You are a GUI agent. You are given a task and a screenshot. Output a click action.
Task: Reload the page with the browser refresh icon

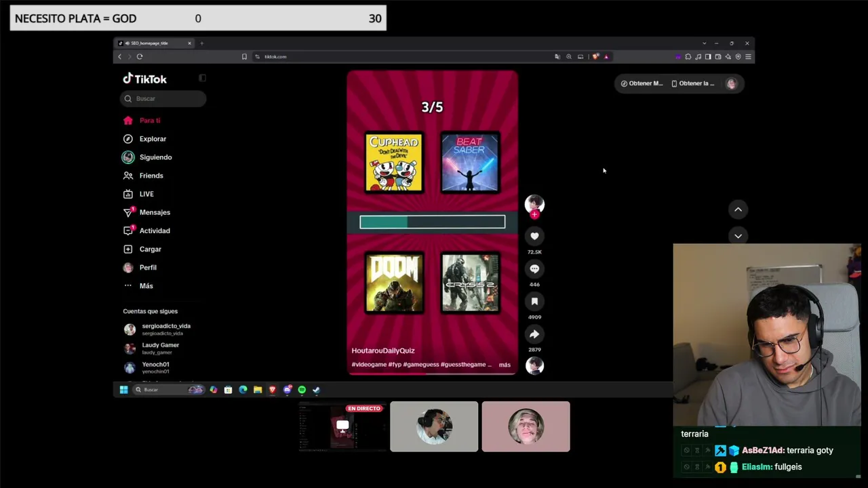point(140,56)
